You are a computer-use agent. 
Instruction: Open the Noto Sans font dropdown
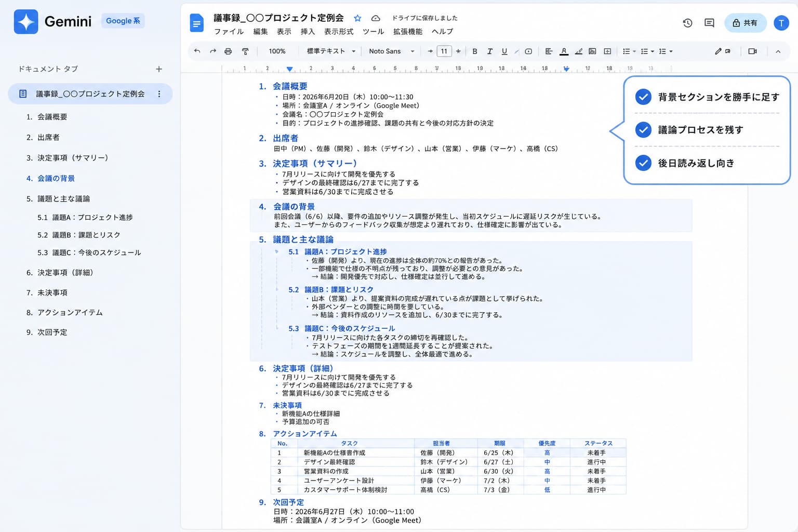click(392, 51)
